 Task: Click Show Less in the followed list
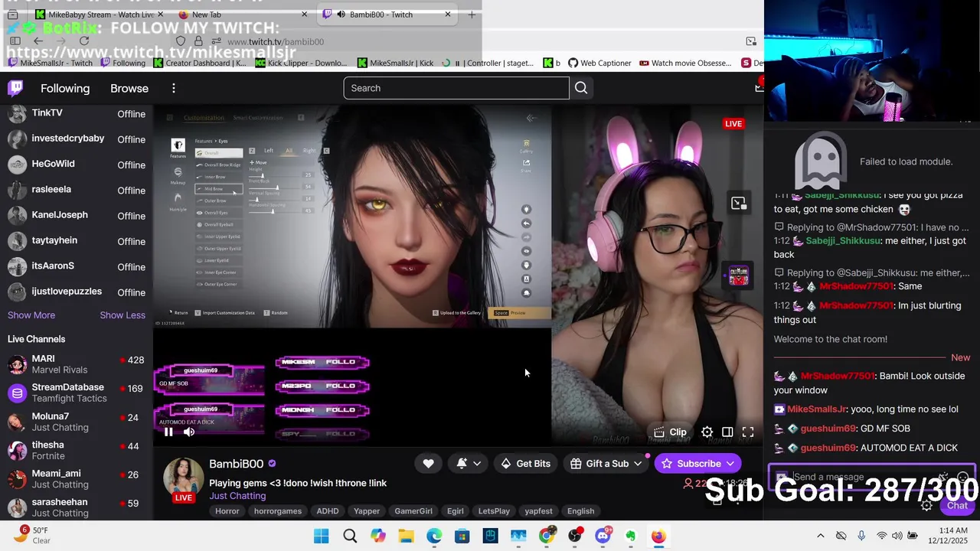122,315
